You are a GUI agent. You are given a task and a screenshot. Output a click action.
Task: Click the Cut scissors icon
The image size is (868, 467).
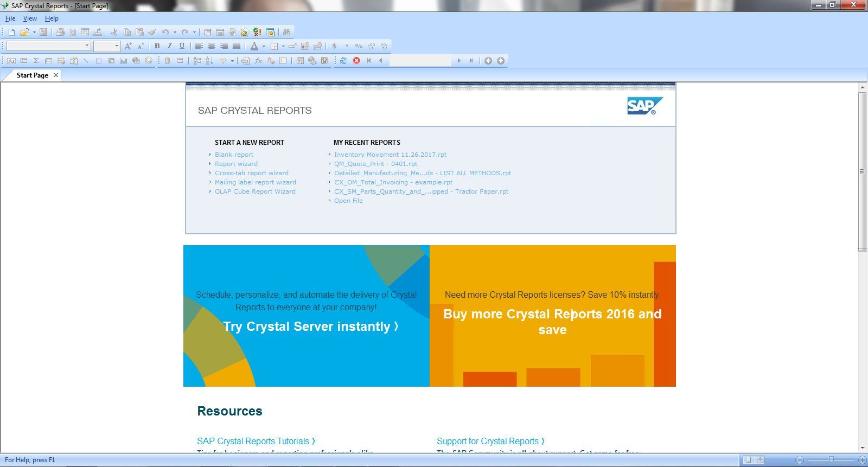click(114, 32)
